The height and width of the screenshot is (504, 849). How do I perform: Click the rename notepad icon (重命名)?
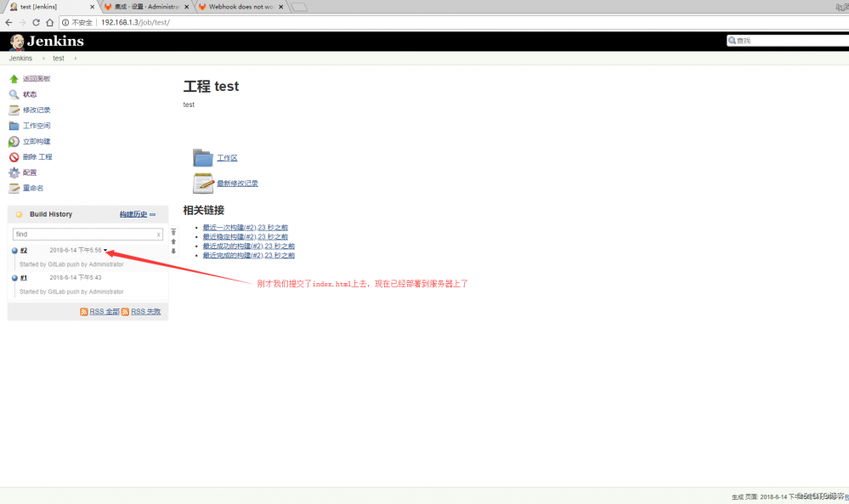14,189
